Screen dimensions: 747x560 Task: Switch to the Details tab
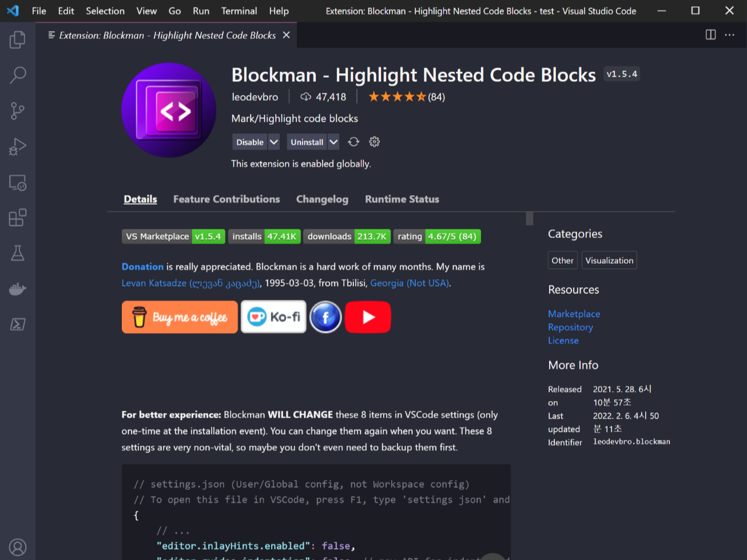[140, 199]
